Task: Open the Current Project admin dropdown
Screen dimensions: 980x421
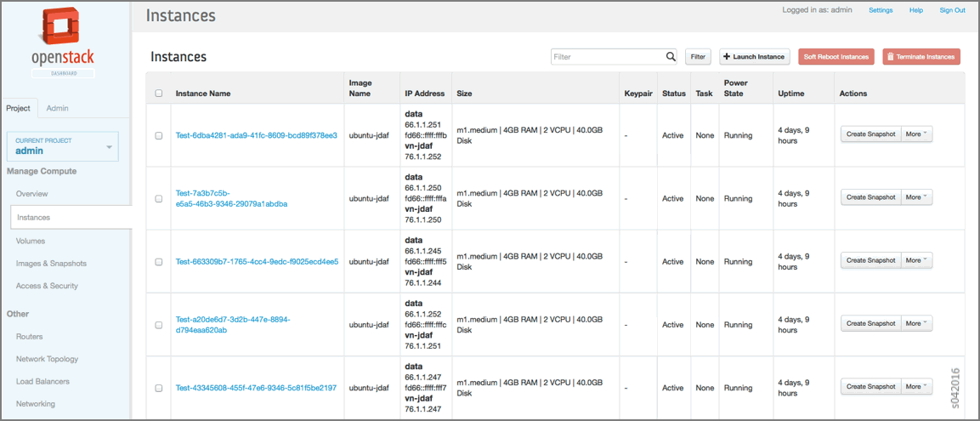Action: coord(63,146)
